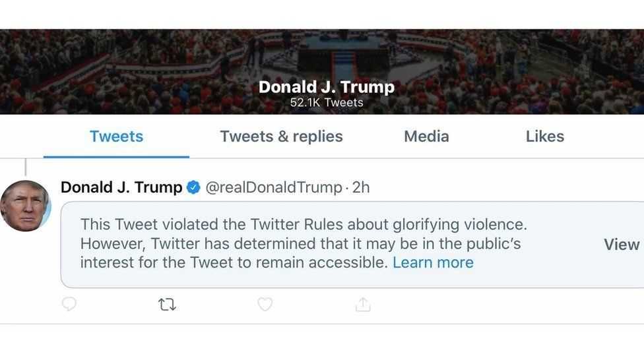Open the 2h tweet timestamp
644x362 pixels.
point(361,187)
